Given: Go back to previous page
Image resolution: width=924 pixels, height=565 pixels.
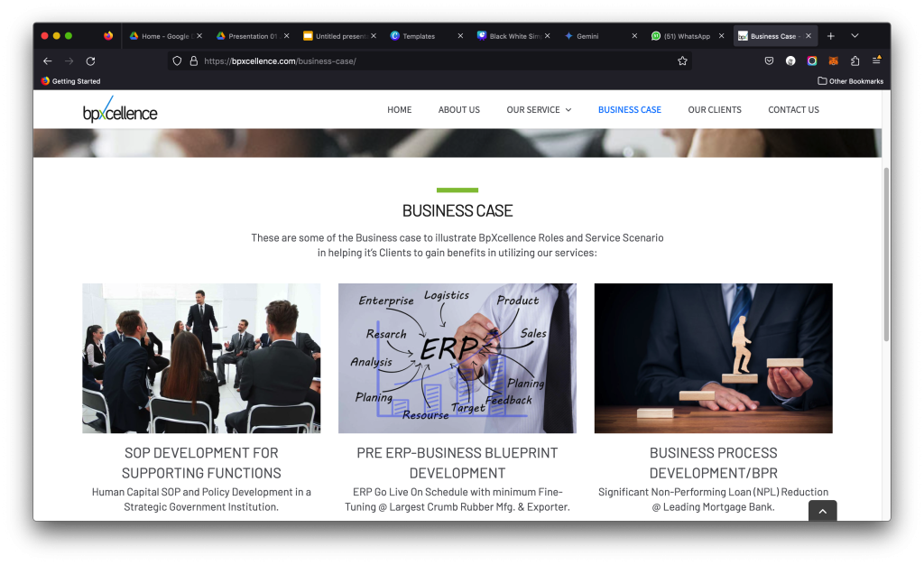Looking at the screenshot, I should coord(48,61).
